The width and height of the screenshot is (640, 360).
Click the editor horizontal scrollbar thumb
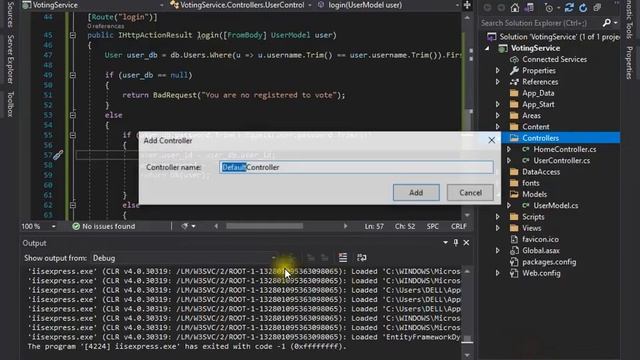click(x=264, y=226)
